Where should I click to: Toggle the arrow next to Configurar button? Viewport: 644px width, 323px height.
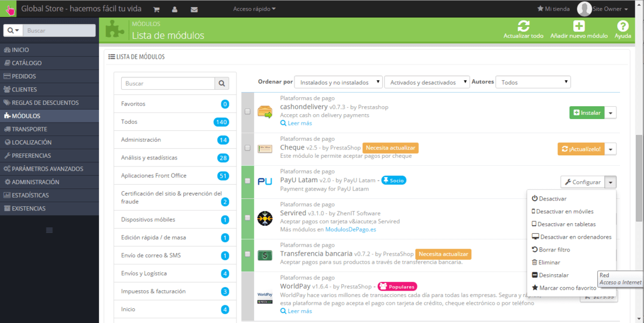[x=611, y=182]
